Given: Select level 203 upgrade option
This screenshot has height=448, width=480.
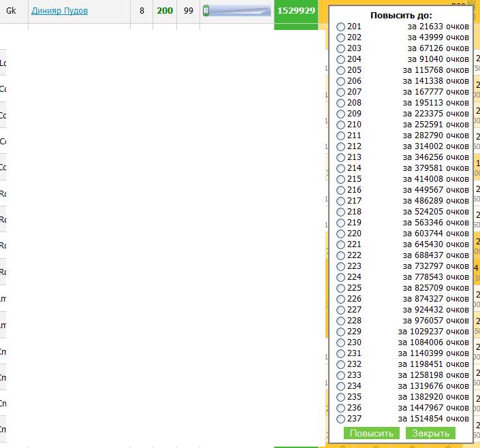Looking at the screenshot, I should click(340, 48).
